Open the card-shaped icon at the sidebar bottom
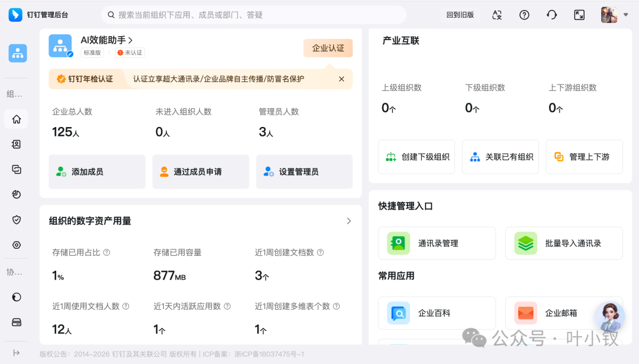This screenshot has height=364, width=639. point(17,323)
